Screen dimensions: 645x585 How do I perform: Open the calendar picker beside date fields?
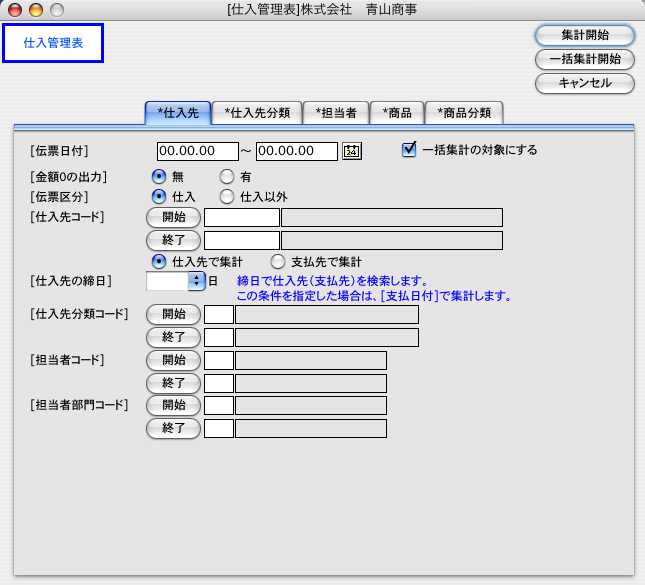point(351,151)
